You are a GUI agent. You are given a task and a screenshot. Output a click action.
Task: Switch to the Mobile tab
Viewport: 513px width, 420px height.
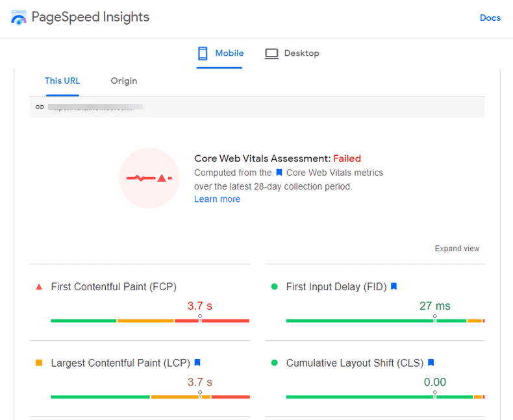[219, 53]
